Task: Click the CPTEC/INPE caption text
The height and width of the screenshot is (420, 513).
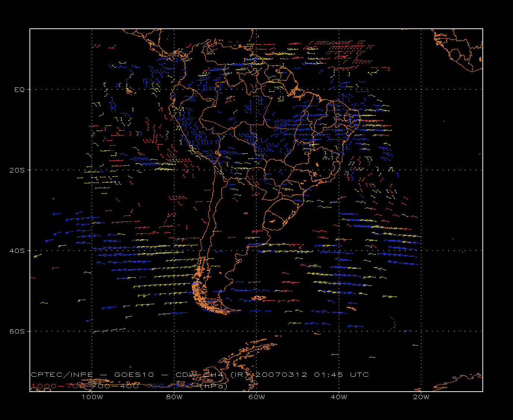Action: 62,374
